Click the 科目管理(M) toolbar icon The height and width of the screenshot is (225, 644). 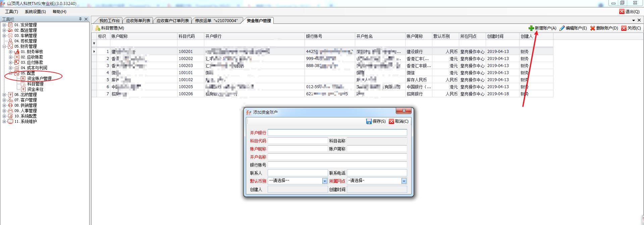click(x=98, y=28)
